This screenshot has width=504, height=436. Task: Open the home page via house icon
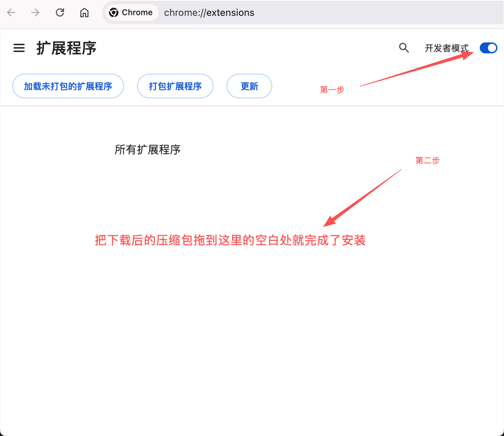point(84,12)
